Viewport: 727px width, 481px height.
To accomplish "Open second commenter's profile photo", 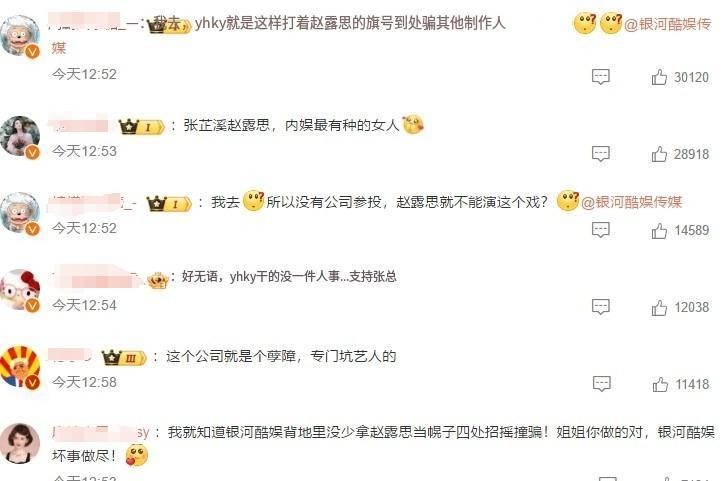I will 20,136.
